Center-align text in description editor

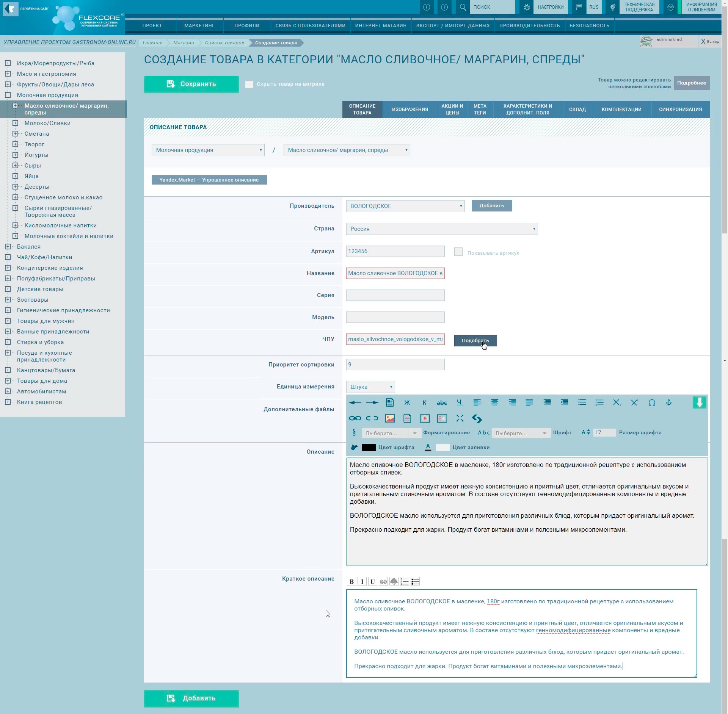(x=494, y=402)
